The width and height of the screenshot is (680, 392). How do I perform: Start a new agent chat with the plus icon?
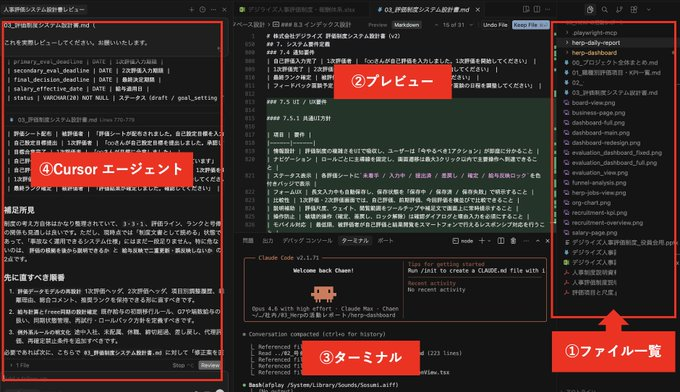(x=191, y=9)
